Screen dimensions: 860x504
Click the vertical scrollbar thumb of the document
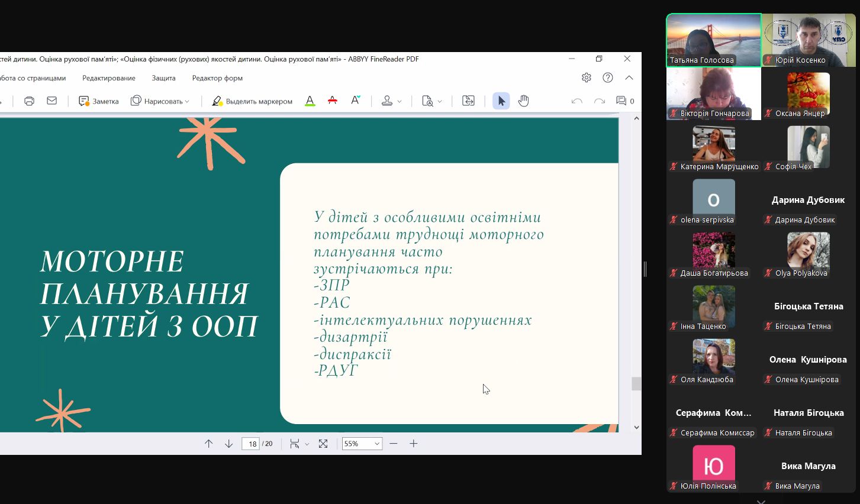[636, 384]
